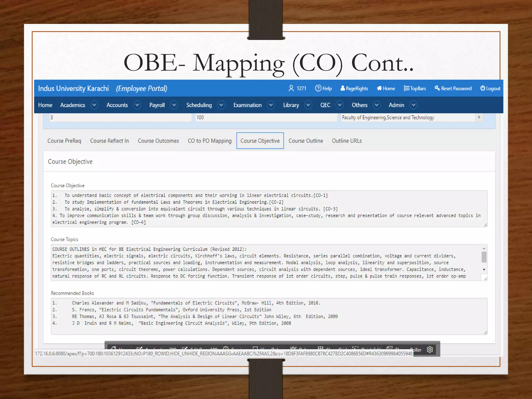
Task: Click the Recommended Books textarea resize handle
Action: [x=486, y=332]
